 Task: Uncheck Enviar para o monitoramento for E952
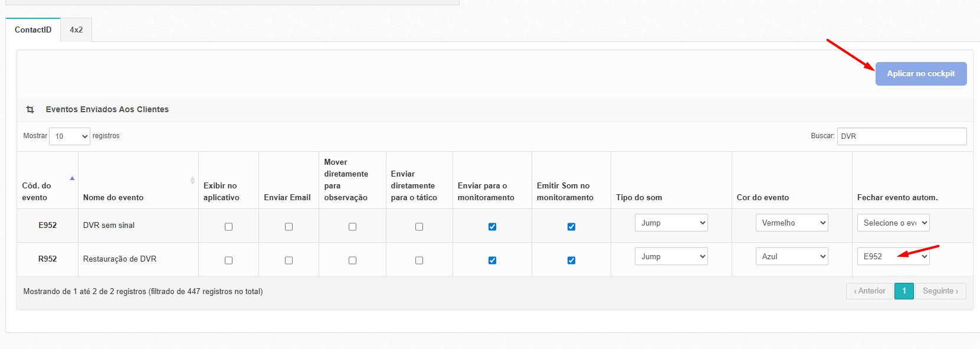point(492,227)
